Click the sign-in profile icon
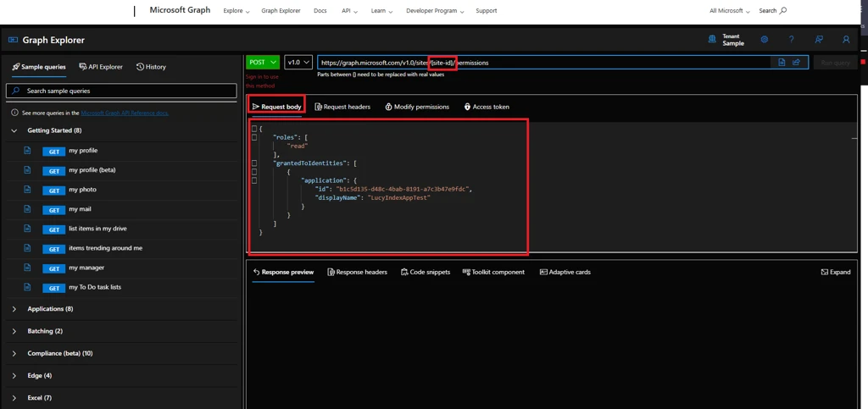Screen dimensions: 868x409 (846, 40)
